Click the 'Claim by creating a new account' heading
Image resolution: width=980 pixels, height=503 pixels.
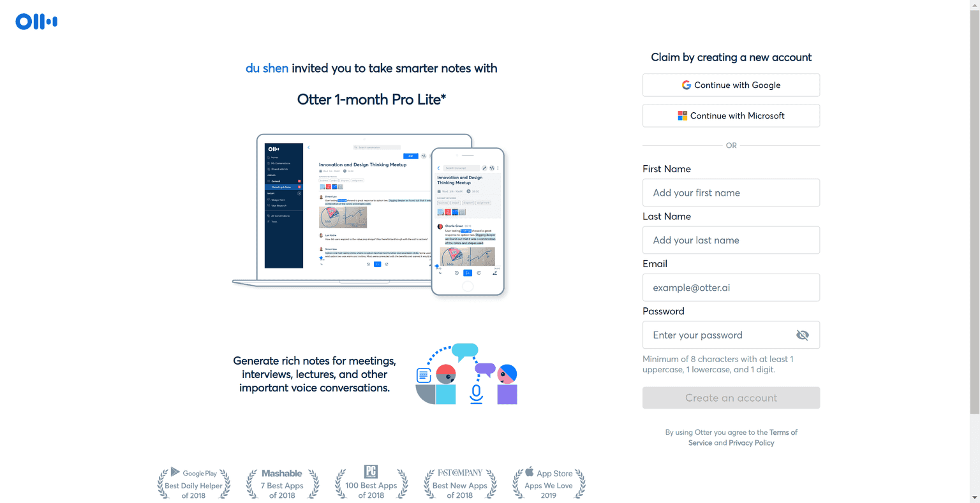point(731,57)
